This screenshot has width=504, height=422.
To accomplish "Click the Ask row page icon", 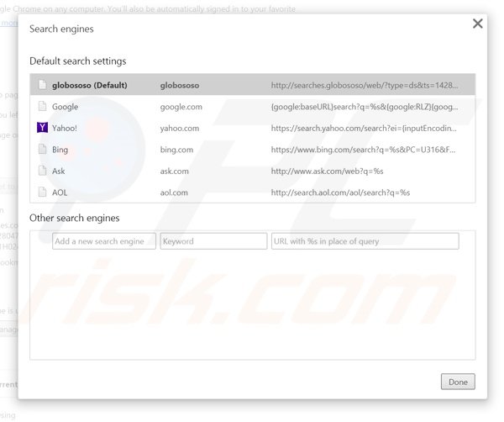I will pyautogui.click(x=42, y=171).
